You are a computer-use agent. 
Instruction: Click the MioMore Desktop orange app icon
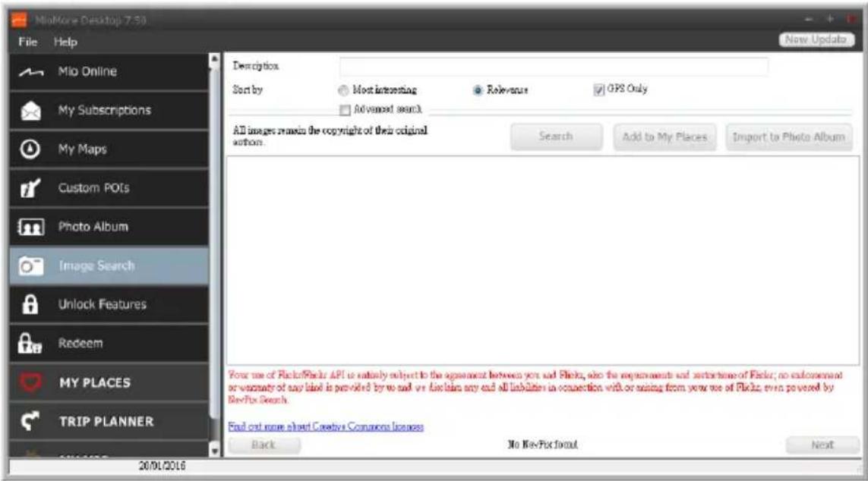click(19, 20)
